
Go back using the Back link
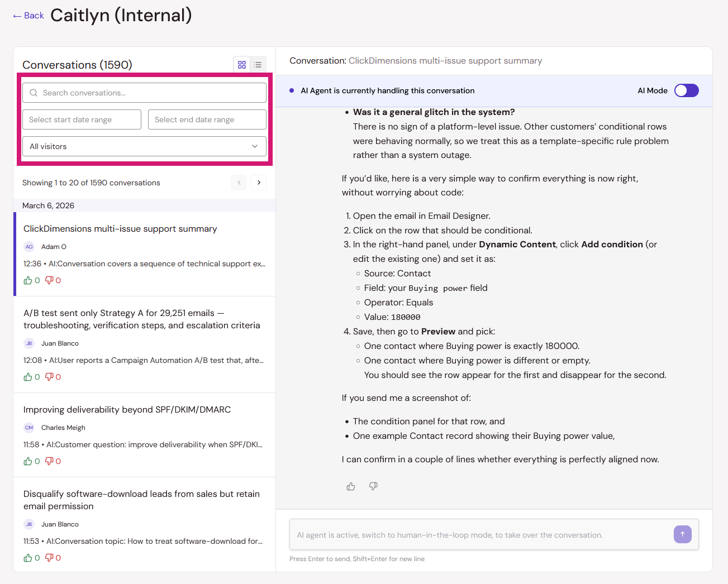pyautogui.click(x=28, y=16)
